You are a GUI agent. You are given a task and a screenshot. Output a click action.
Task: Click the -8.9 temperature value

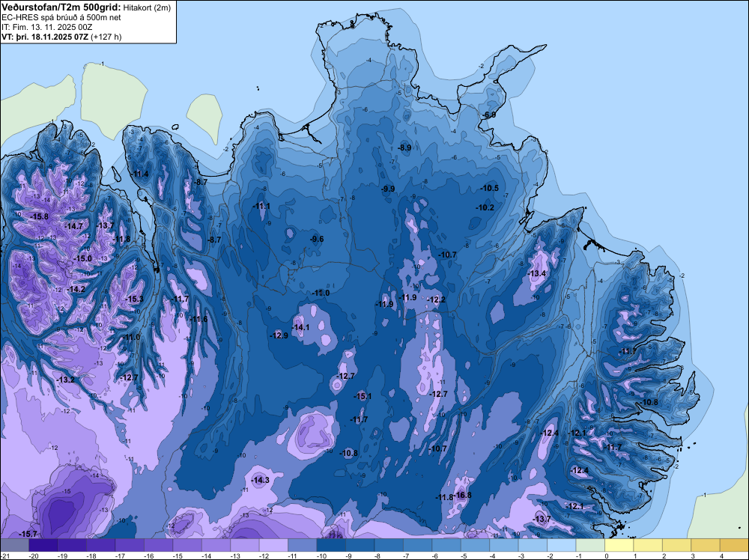pyautogui.click(x=404, y=148)
